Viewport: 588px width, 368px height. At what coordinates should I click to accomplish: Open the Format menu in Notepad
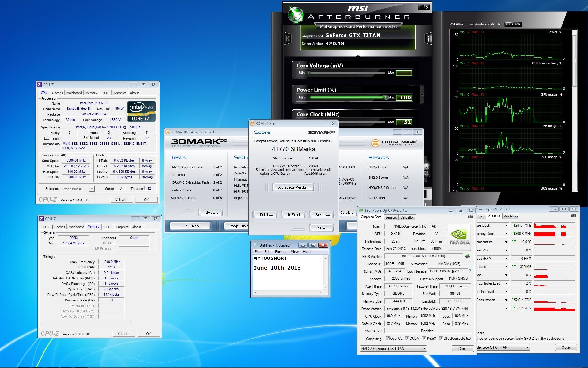[x=281, y=252]
